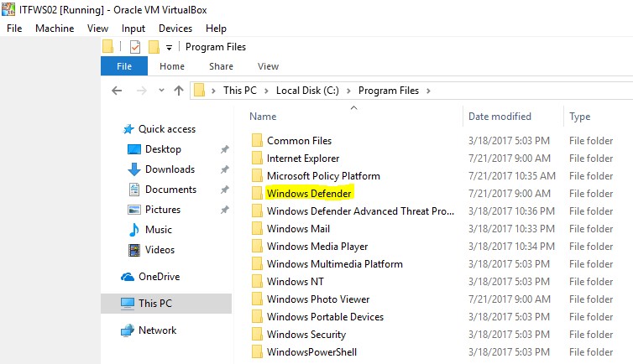Open VirtualBox Devices menu
This screenshot has height=364, width=633.
[175, 29]
